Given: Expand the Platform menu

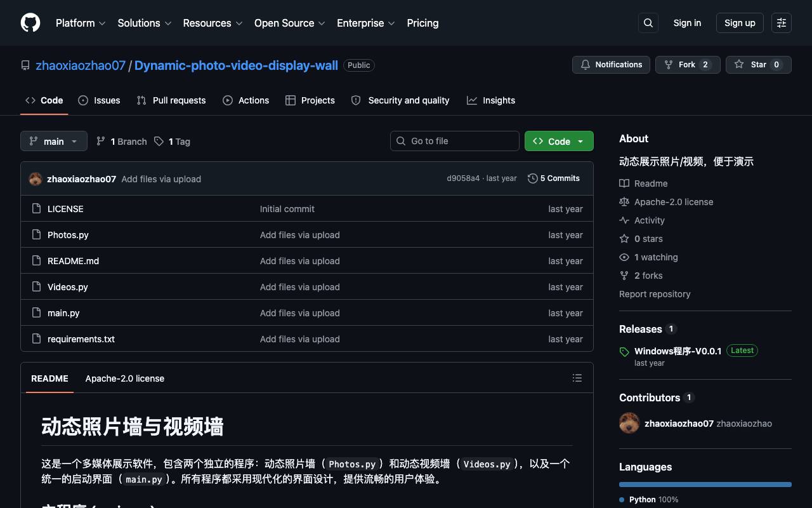Looking at the screenshot, I should click(81, 23).
